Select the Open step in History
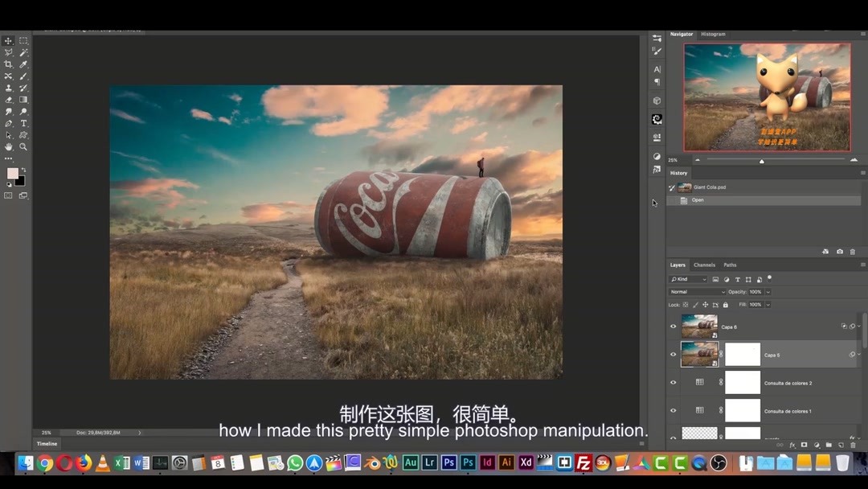 pos(697,199)
